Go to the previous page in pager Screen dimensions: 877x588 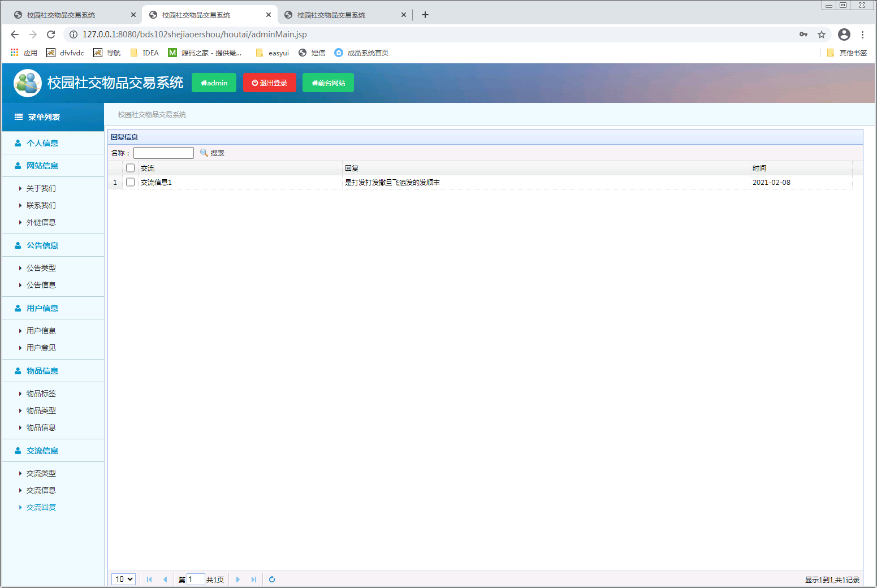[165, 580]
